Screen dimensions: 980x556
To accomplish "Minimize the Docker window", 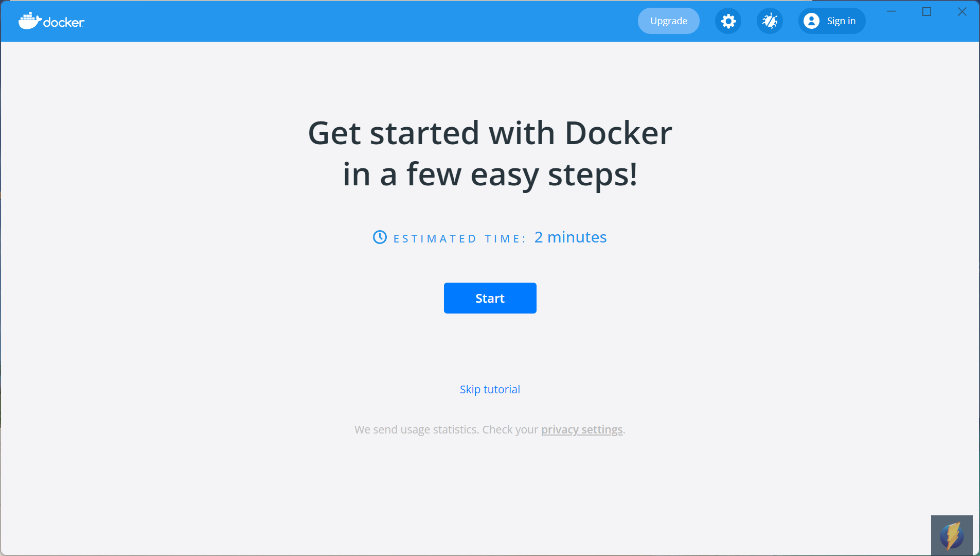I will tap(892, 11).
